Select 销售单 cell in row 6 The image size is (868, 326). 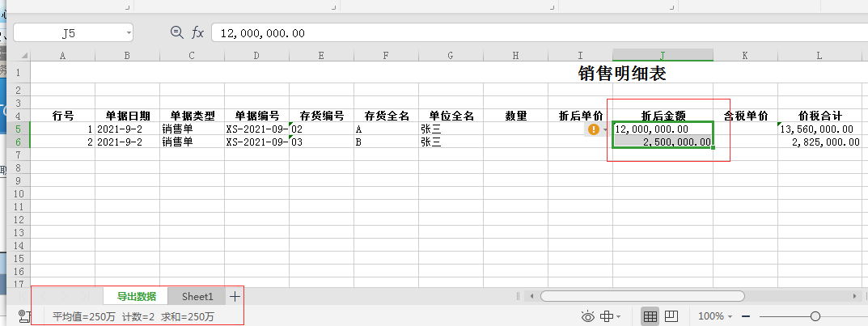point(192,142)
